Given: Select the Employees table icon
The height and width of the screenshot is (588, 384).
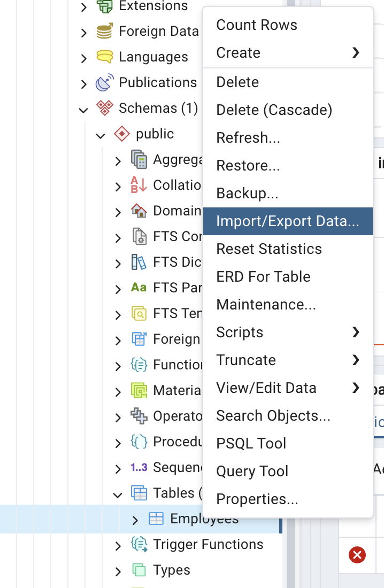Looking at the screenshot, I should point(156,519).
